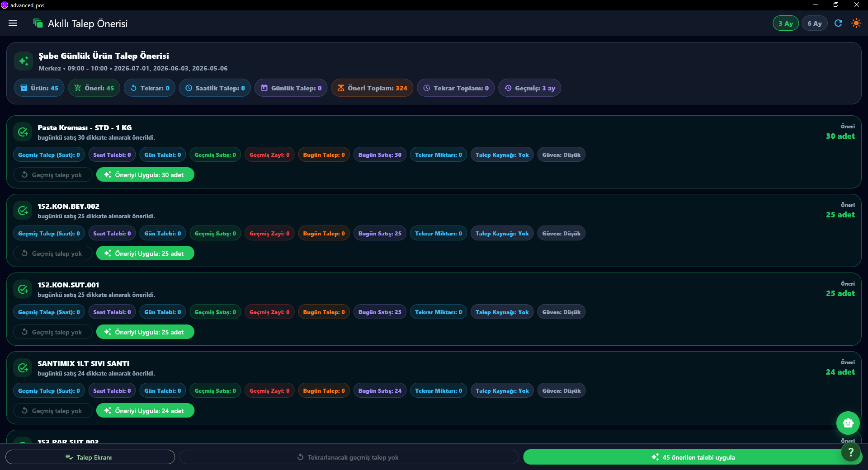Click the check icon on Pasta Kreması card
868x470 pixels.
[x=23, y=132]
